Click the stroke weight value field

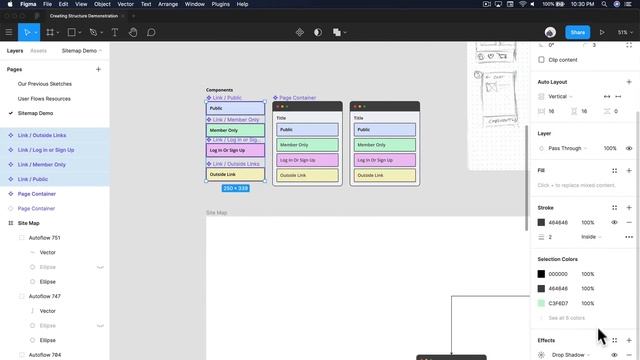click(x=550, y=237)
